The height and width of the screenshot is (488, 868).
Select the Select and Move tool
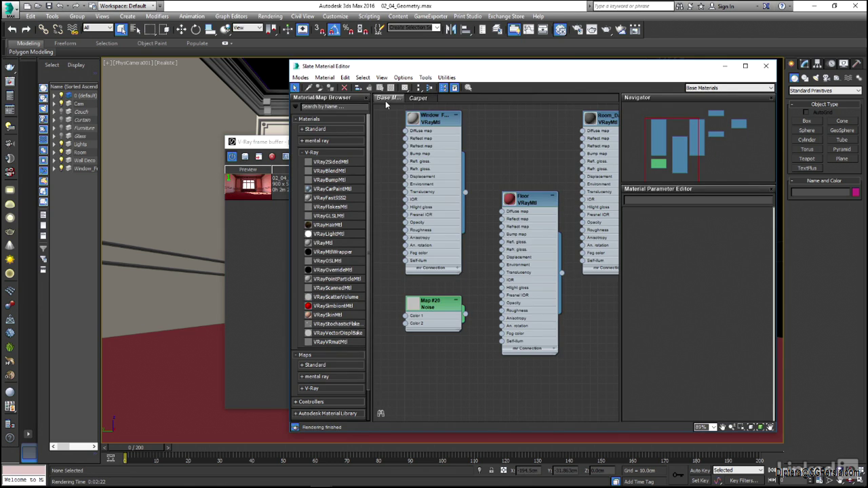click(x=181, y=29)
